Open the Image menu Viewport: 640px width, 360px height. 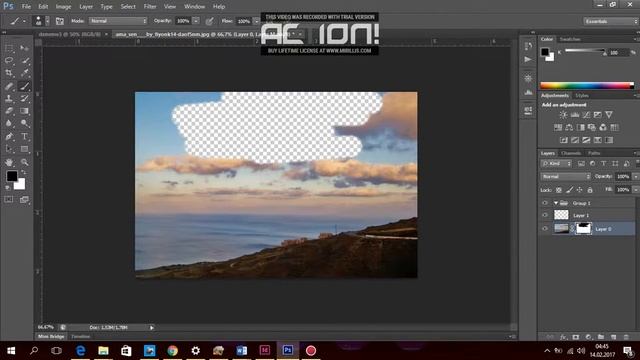pyautogui.click(x=63, y=7)
